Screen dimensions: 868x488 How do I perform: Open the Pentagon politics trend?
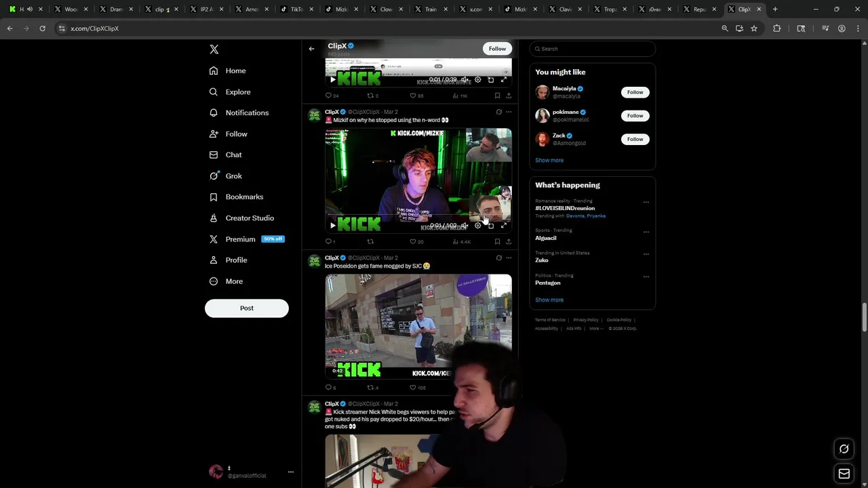tap(548, 283)
